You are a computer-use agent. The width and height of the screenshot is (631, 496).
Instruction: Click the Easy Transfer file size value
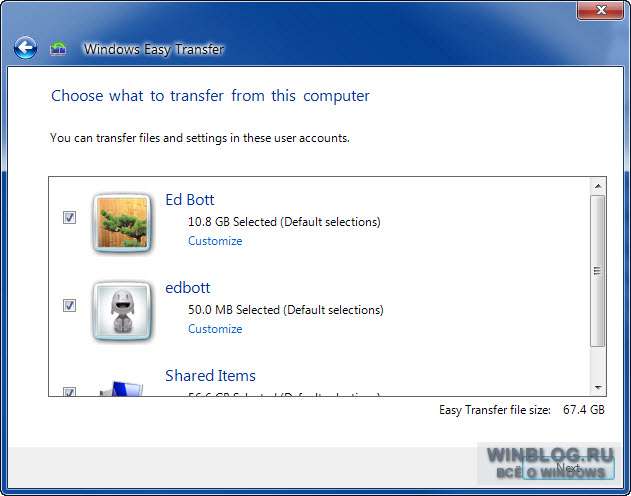click(x=584, y=410)
